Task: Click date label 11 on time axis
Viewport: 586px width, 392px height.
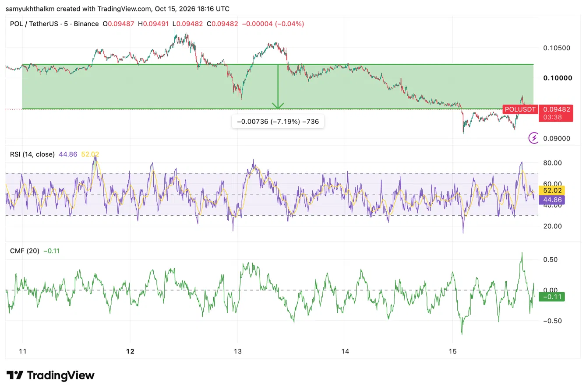Action: pyautogui.click(x=23, y=351)
